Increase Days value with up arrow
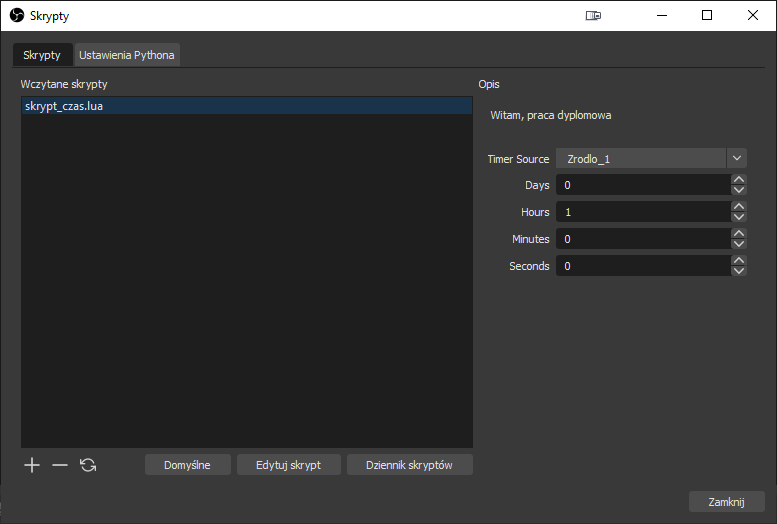 [739, 179]
